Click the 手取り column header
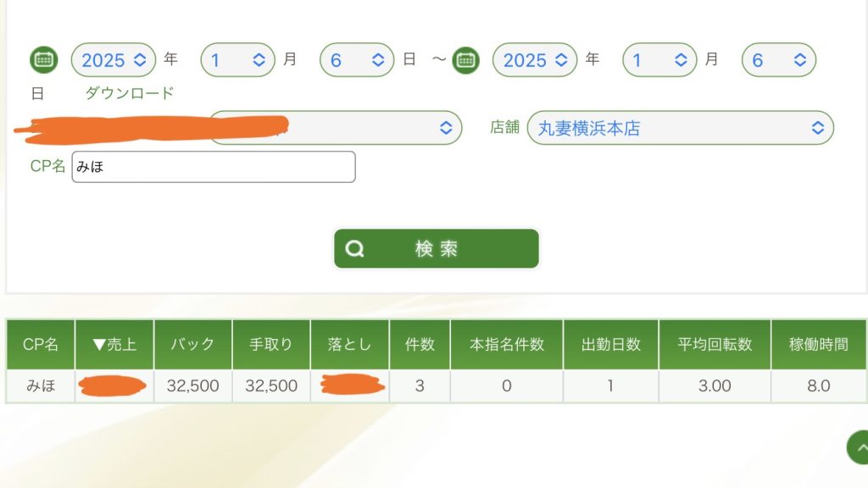 (x=271, y=345)
